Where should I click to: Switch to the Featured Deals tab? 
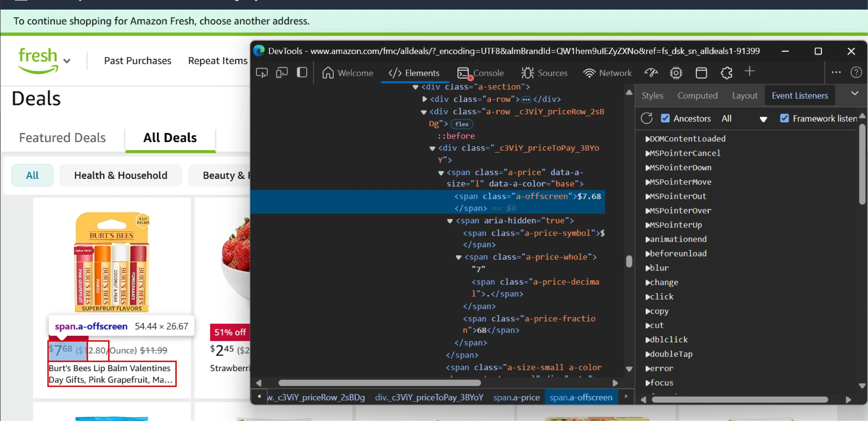pyautogui.click(x=62, y=138)
